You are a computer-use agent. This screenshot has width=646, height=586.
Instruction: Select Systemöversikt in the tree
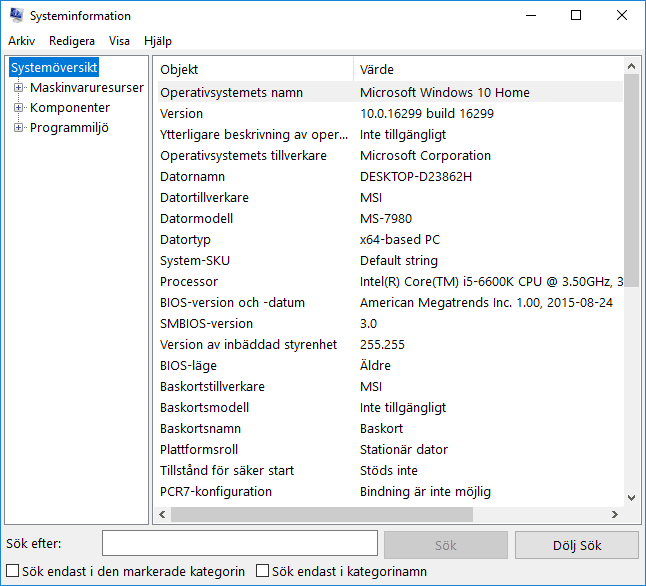point(54,67)
